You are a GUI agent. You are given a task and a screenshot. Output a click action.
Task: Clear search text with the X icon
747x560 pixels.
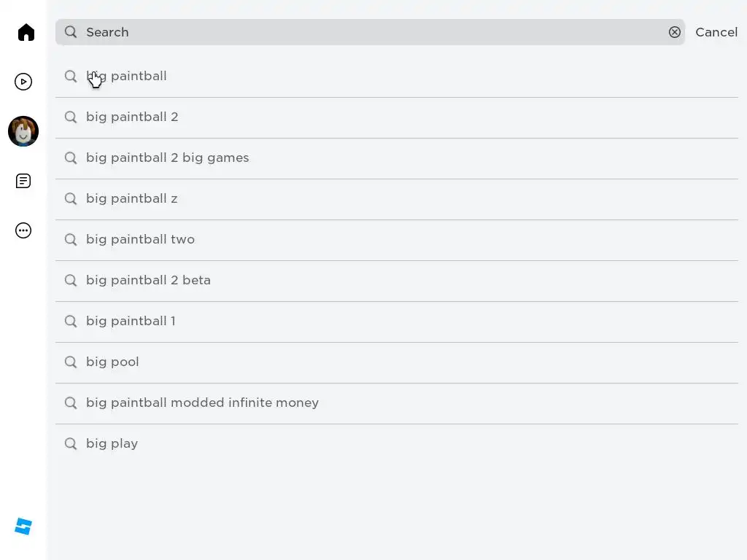click(674, 32)
